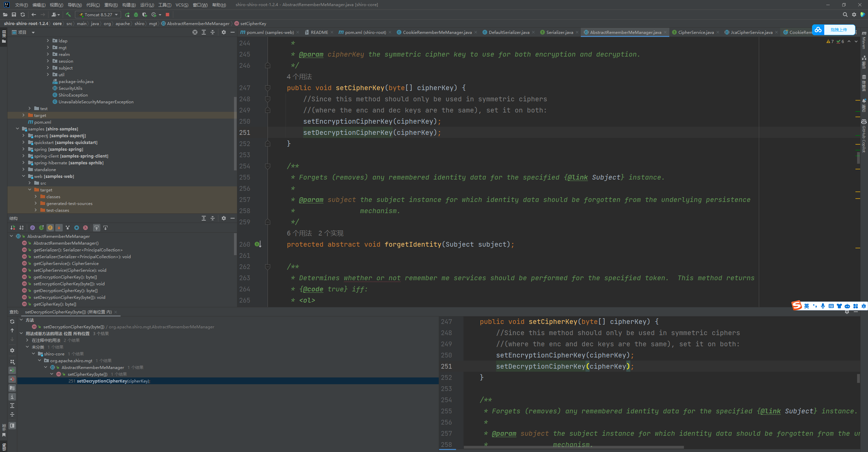Open project panel gear options

point(224,32)
